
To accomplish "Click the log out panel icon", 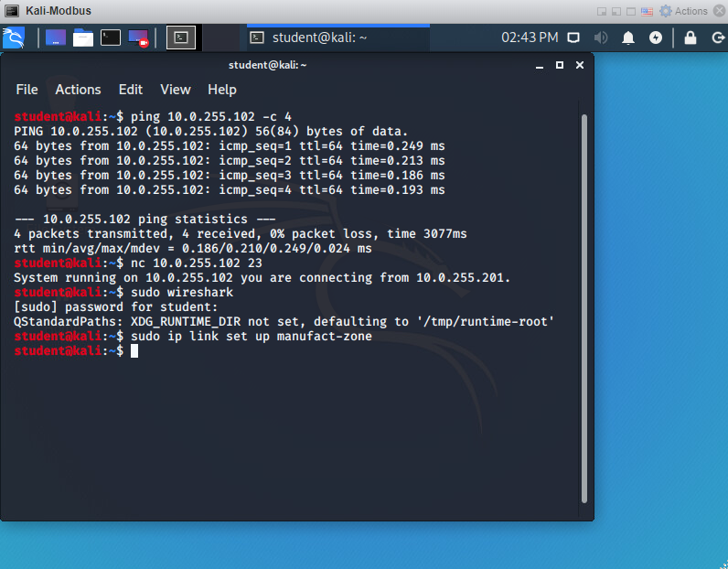I will (718, 38).
